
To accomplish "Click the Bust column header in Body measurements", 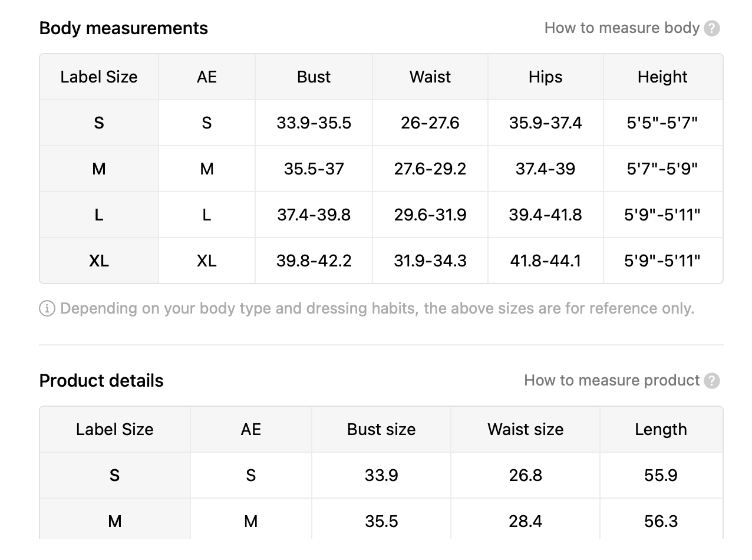I will pyautogui.click(x=314, y=77).
